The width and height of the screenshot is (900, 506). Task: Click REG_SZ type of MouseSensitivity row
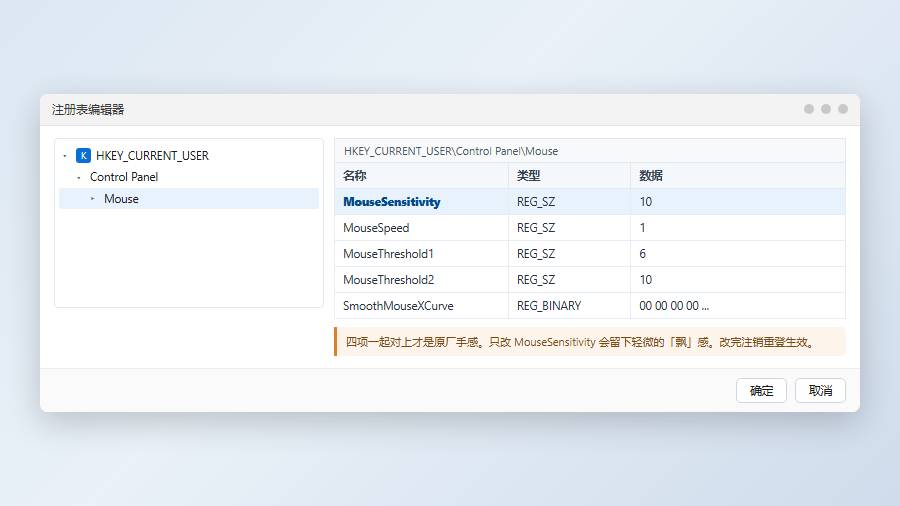536,202
